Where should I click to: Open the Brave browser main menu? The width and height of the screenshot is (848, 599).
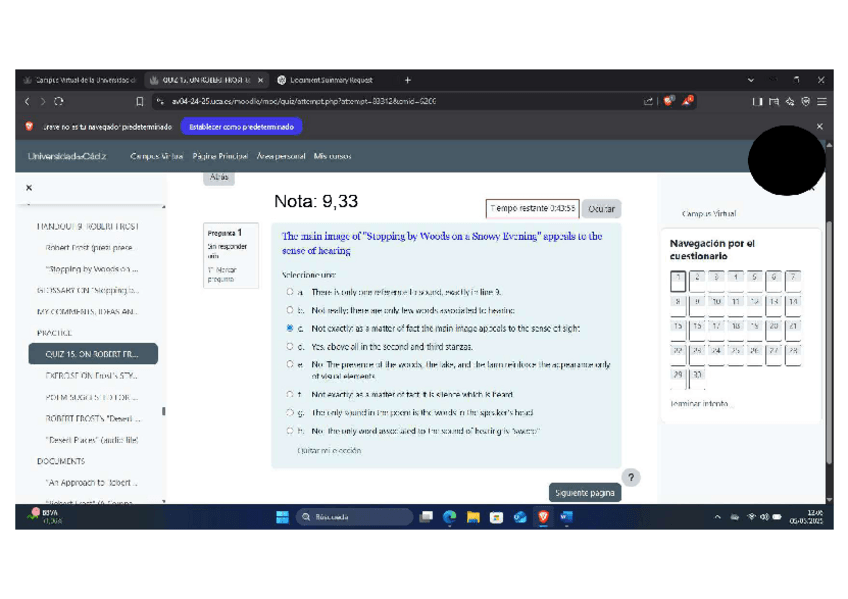click(822, 101)
